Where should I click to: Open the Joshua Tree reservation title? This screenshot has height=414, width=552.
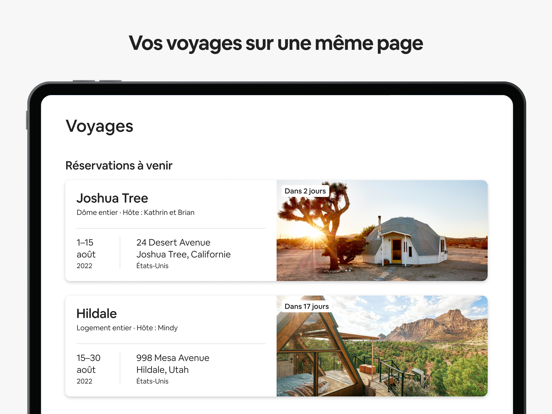[112, 198]
